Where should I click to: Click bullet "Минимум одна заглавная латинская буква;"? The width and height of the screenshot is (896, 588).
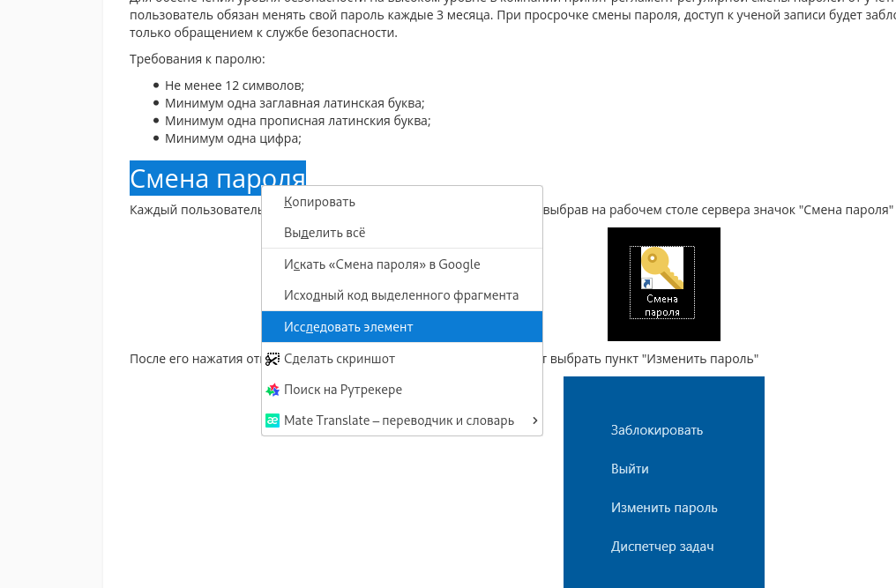coord(295,103)
